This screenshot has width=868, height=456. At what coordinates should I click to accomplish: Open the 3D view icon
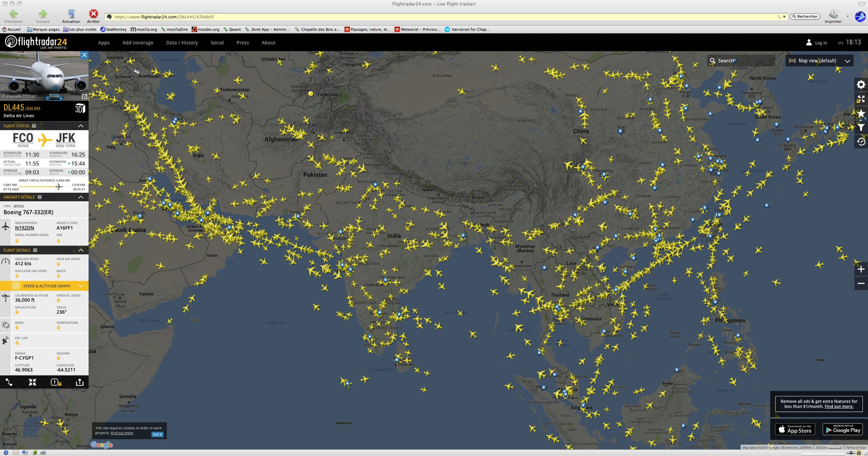coord(80,108)
